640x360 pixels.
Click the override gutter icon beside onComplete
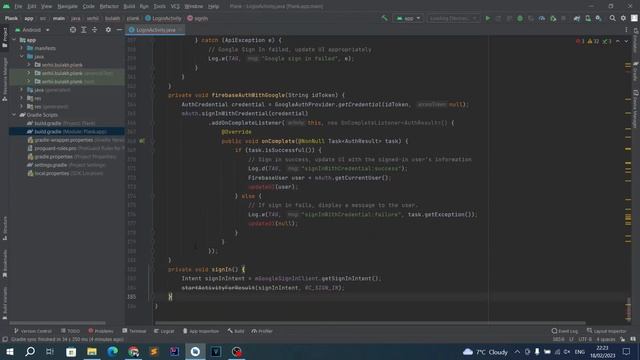[x=142, y=141]
